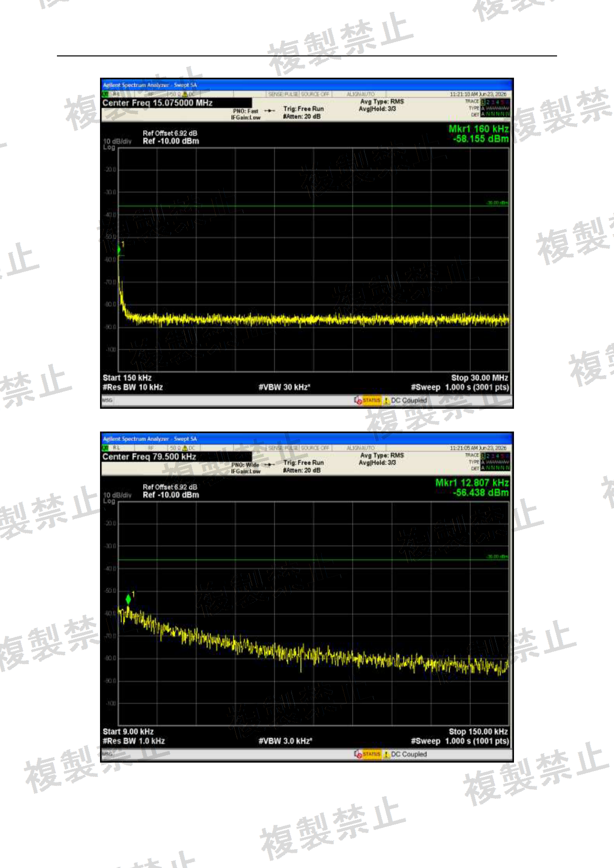Click Avg Type: RMS in the 11:21:10 AM screen
The width and height of the screenshot is (614, 868).
pyautogui.click(x=382, y=101)
